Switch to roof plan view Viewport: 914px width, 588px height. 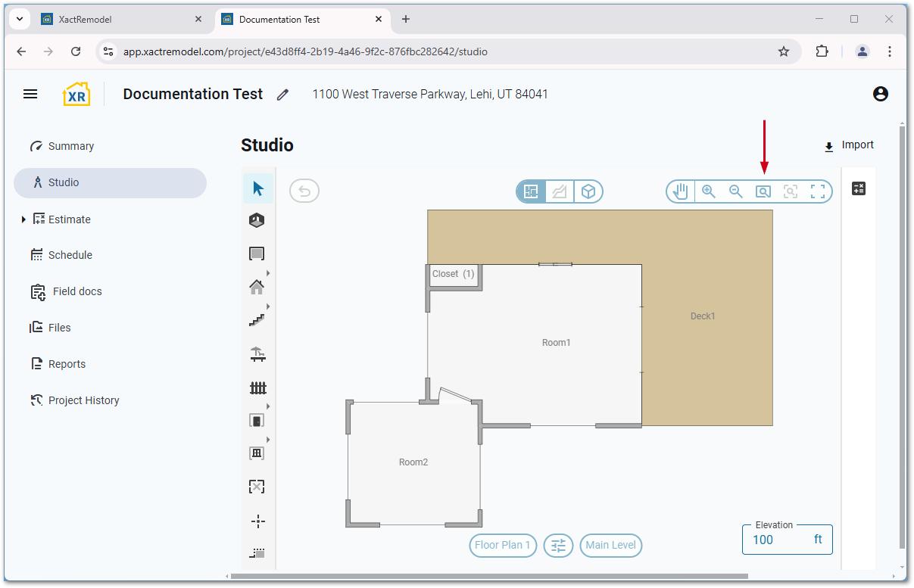point(559,191)
